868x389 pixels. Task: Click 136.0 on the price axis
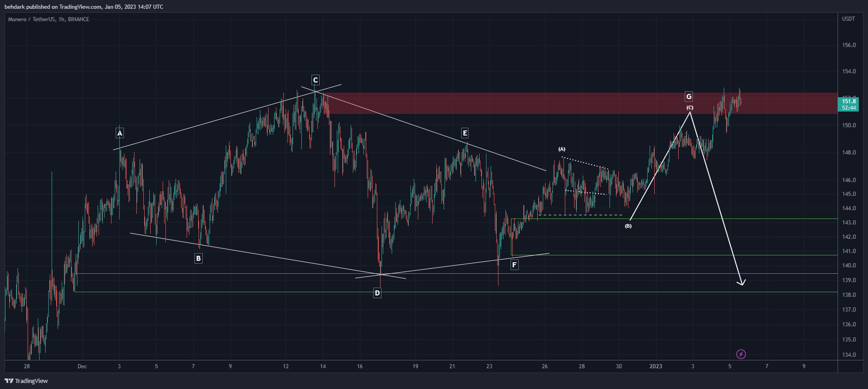(x=849, y=324)
